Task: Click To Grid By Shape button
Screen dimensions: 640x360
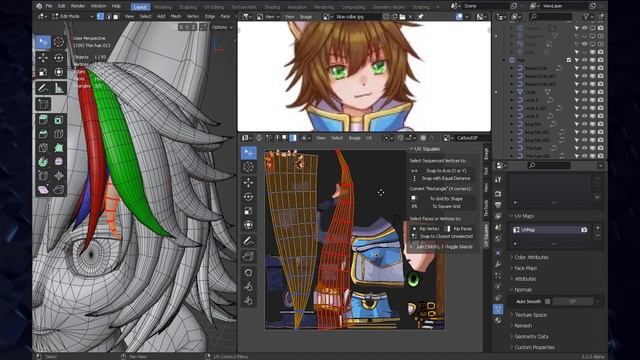Action: (x=442, y=198)
